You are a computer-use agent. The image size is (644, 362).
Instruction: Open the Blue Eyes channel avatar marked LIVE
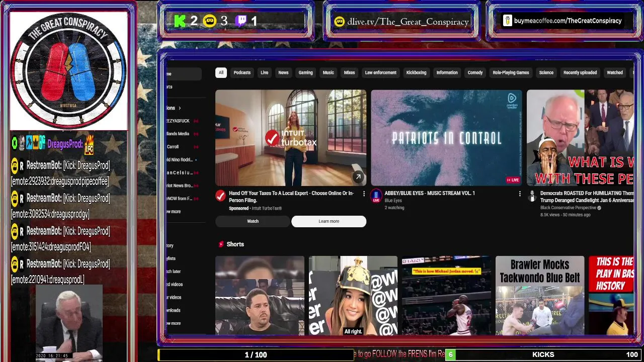[x=376, y=196]
